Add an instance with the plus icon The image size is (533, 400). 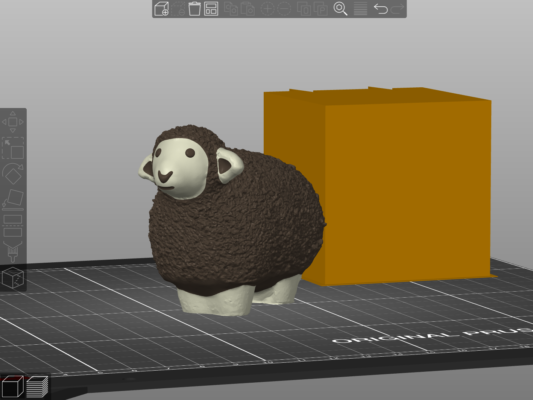tap(267, 8)
